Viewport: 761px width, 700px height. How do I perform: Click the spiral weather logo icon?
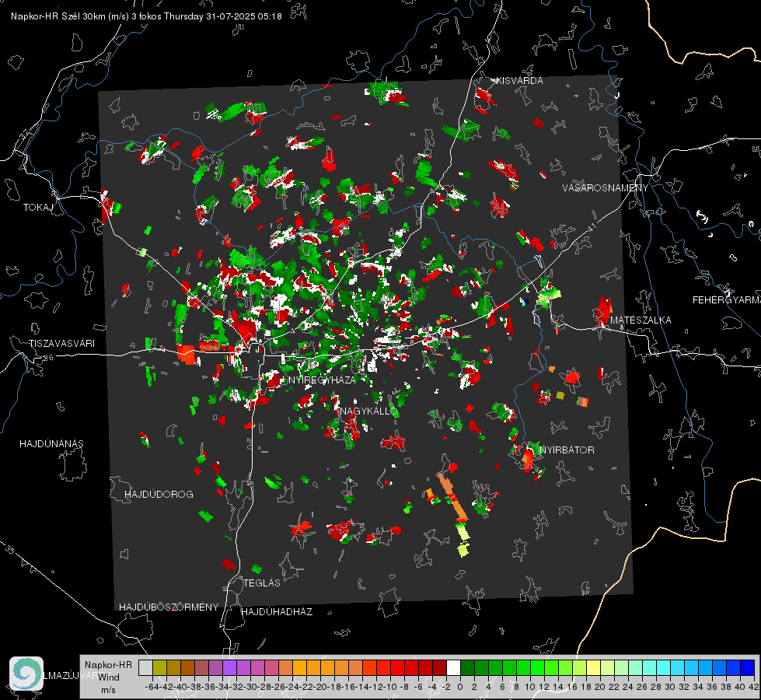point(26,674)
